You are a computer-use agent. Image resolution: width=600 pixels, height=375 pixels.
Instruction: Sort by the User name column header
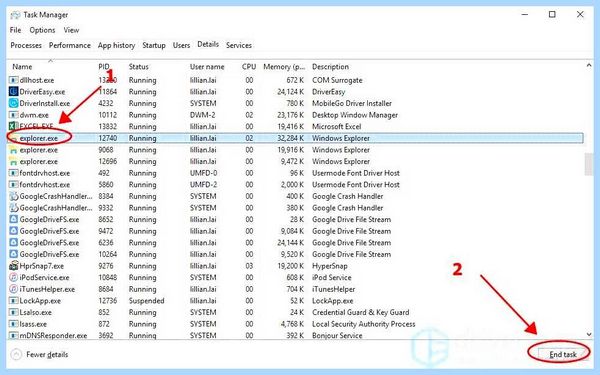click(x=207, y=67)
